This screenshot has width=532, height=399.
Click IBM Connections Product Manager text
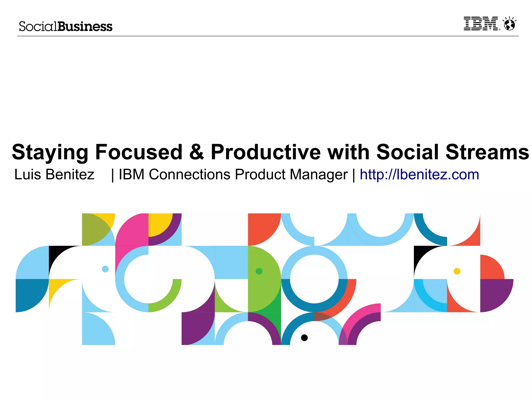[x=233, y=174]
